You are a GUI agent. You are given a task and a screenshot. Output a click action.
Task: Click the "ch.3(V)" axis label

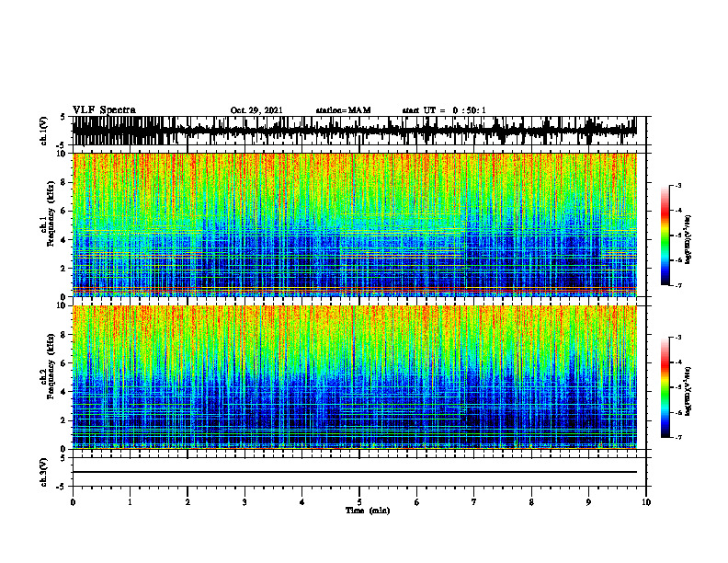[x=43, y=473]
